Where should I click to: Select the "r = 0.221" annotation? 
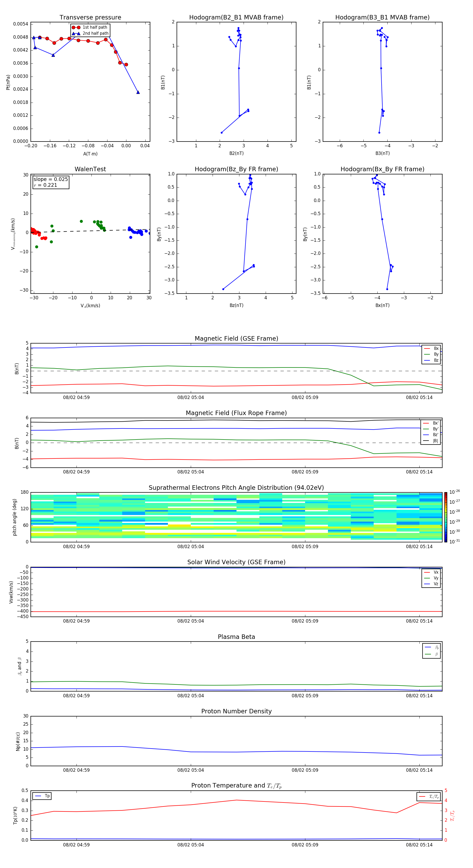(45, 185)
